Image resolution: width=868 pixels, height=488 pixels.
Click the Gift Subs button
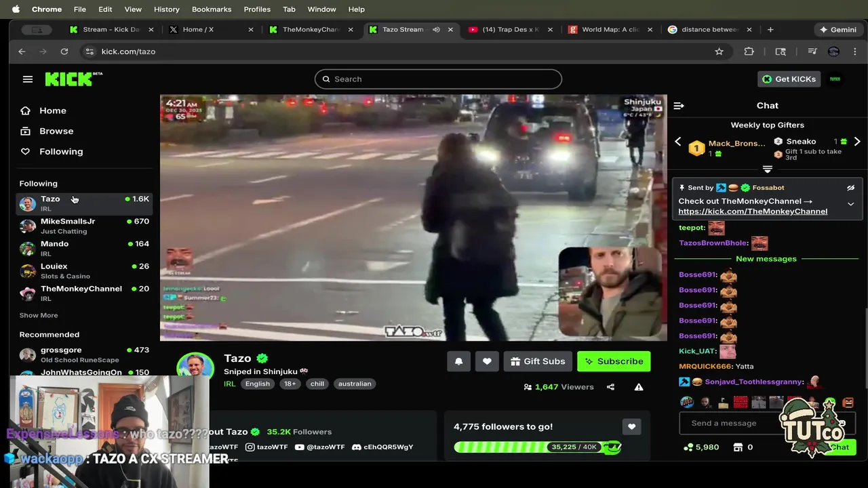tap(538, 361)
